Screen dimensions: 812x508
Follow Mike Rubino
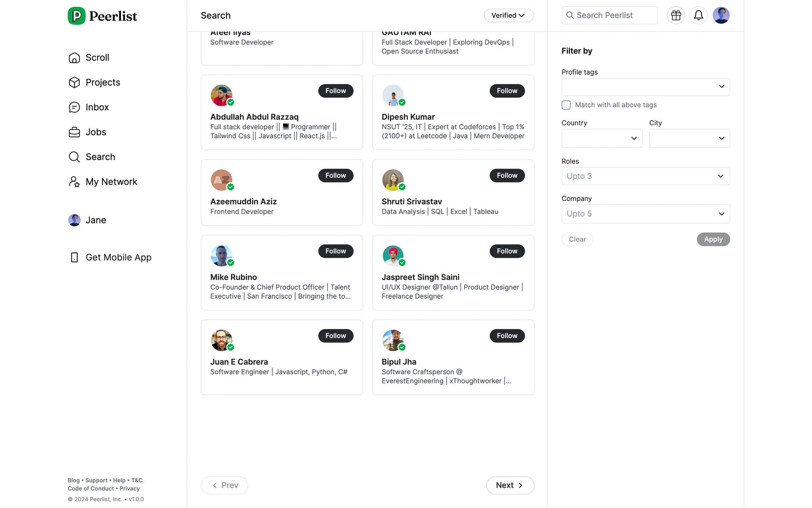point(335,251)
